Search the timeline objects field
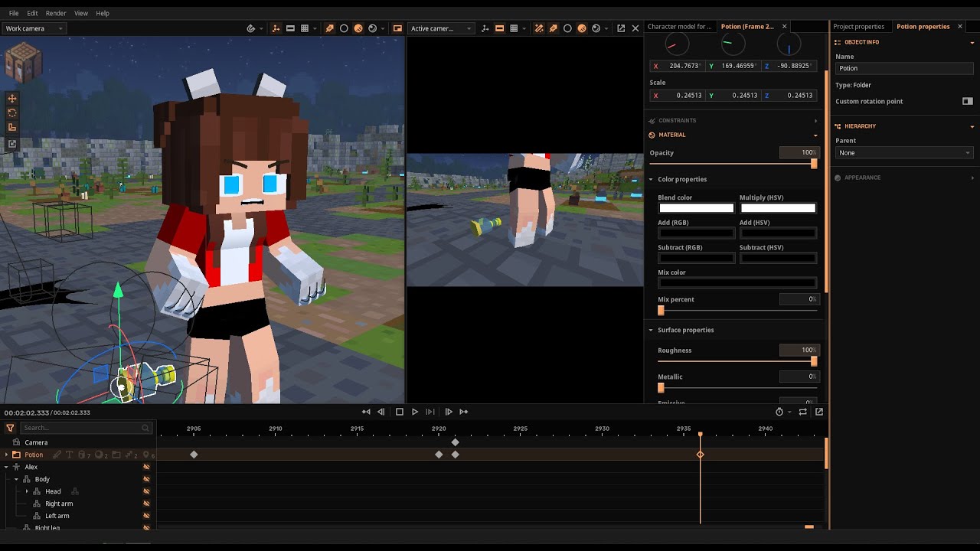Image resolution: width=980 pixels, height=551 pixels. pos(86,428)
